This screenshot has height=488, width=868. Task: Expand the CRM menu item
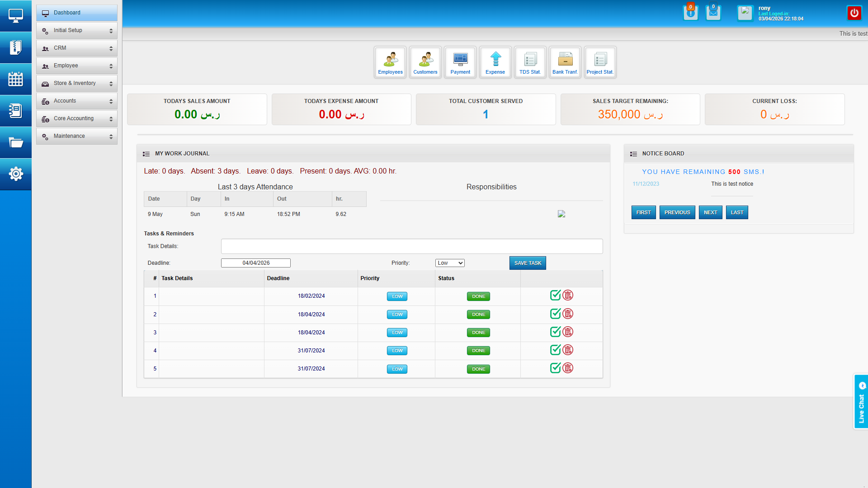77,48
